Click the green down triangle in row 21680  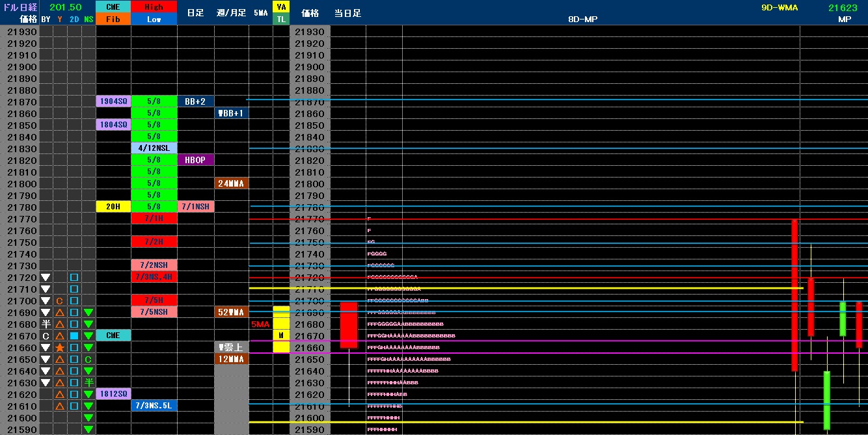(x=88, y=324)
